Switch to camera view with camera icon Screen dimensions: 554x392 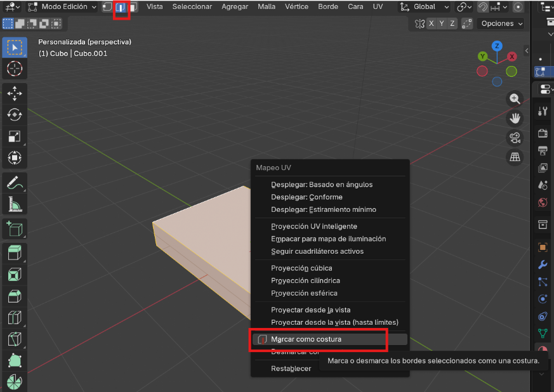tap(515, 138)
